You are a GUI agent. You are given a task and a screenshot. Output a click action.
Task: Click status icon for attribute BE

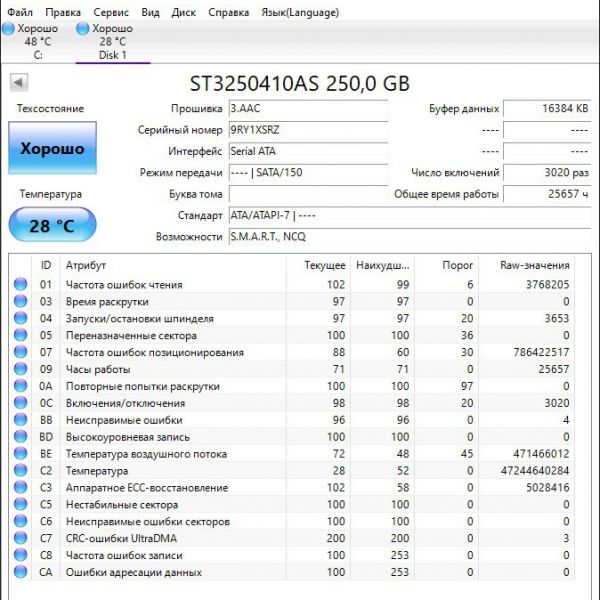click(20, 453)
